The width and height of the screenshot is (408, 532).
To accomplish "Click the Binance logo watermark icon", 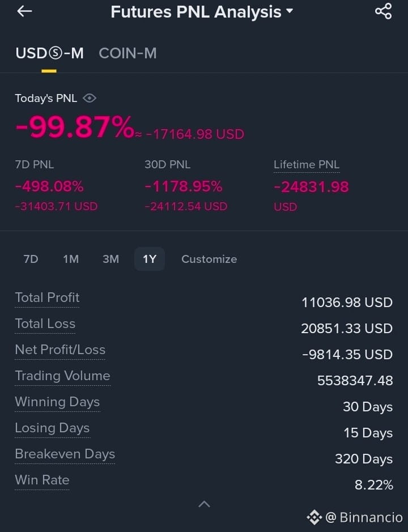I will coord(314,517).
